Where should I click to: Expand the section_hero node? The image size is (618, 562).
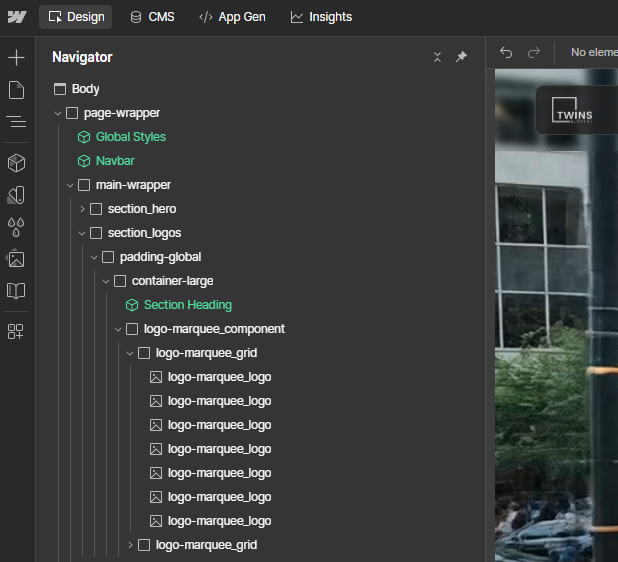(82, 209)
